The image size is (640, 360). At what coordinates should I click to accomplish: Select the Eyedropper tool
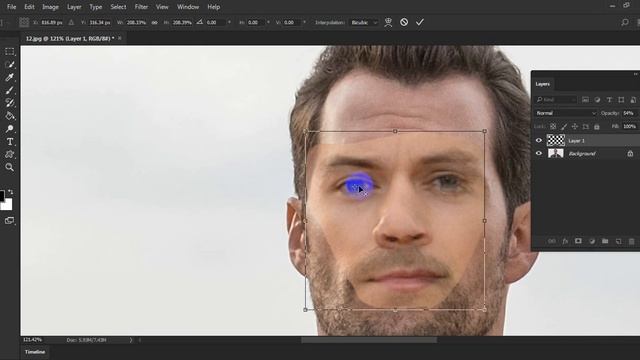9,77
